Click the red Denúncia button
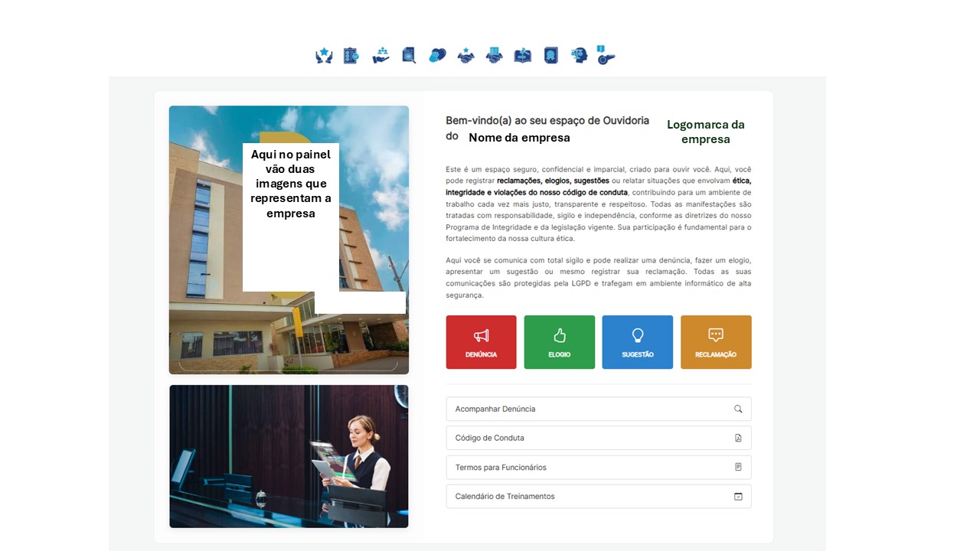The width and height of the screenshot is (980, 551). pos(481,341)
